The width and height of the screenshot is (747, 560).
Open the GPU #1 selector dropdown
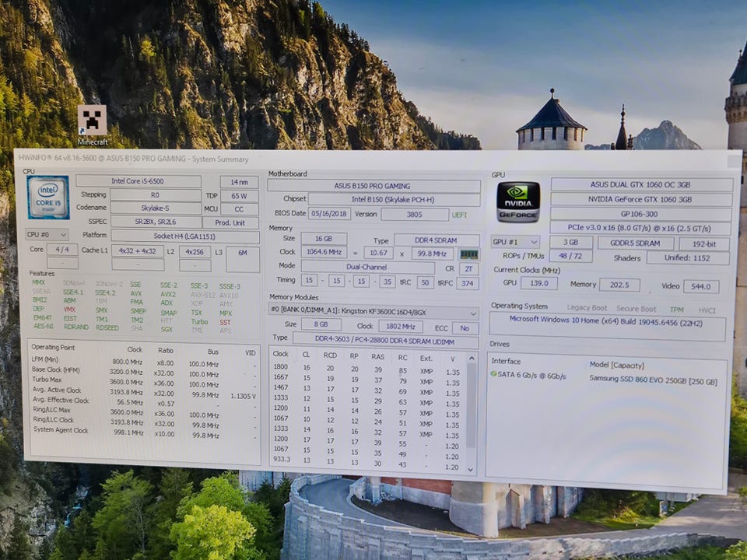click(515, 242)
